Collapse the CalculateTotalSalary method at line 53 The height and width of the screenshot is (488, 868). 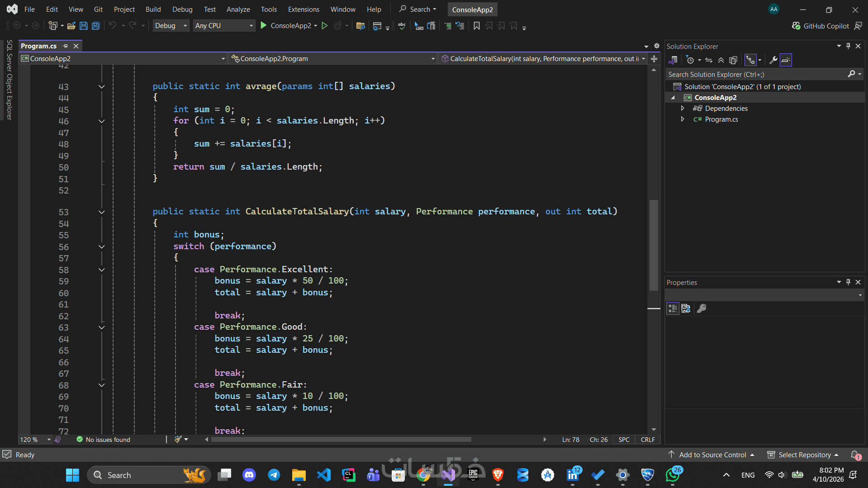102,212
